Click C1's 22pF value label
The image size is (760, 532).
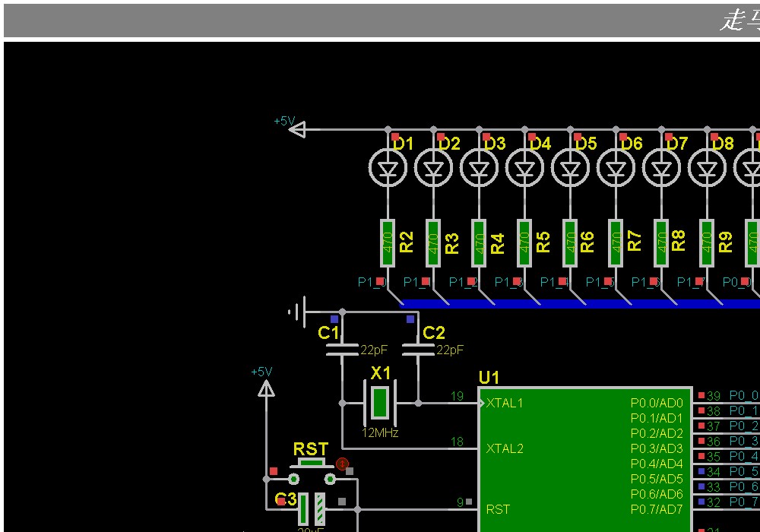pos(374,350)
